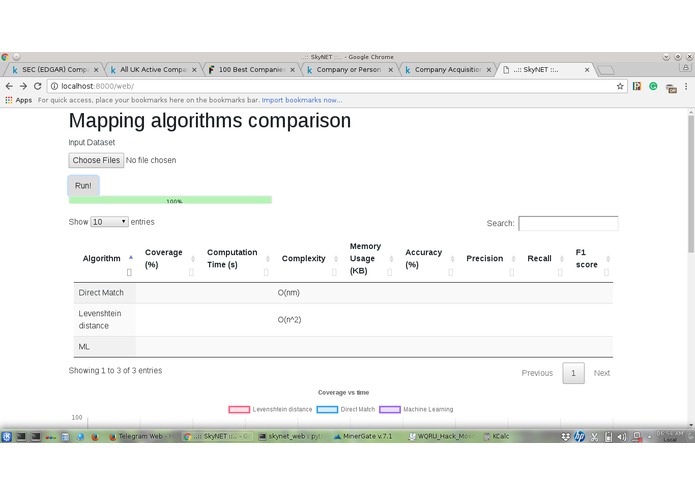Open the Apps shortcut in bookmarks bar

[x=19, y=100]
